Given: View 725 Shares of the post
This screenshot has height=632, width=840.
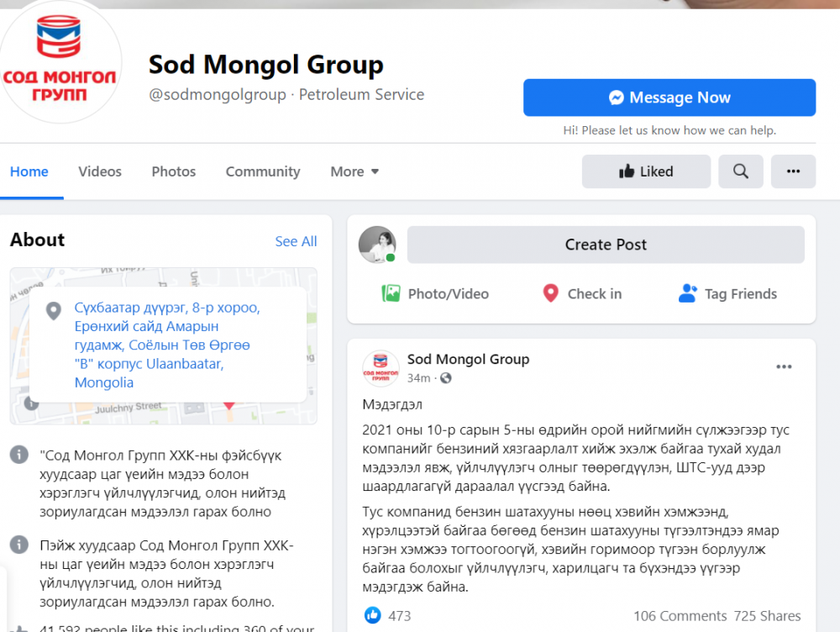Looking at the screenshot, I should click(x=767, y=616).
